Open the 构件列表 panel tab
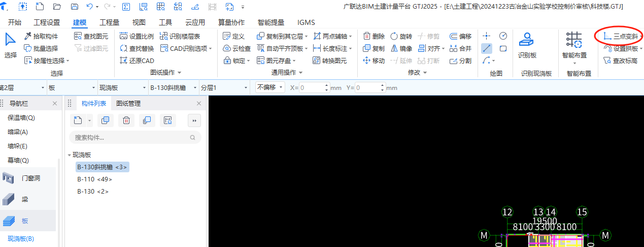The image size is (644, 247). coord(94,103)
